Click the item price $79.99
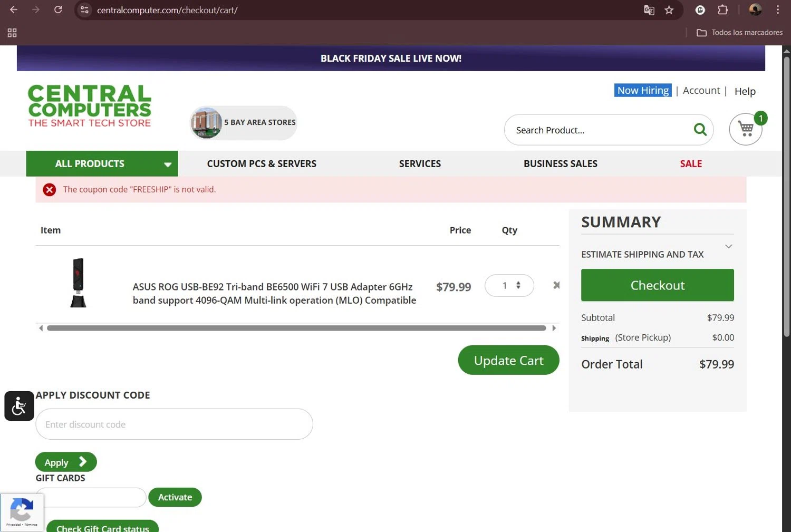The height and width of the screenshot is (532, 791). click(x=454, y=287)
